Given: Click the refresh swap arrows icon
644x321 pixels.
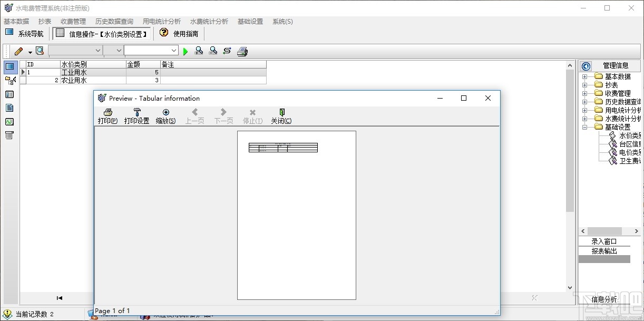Looking at the screenshot, I should click(x=227, y=51).
